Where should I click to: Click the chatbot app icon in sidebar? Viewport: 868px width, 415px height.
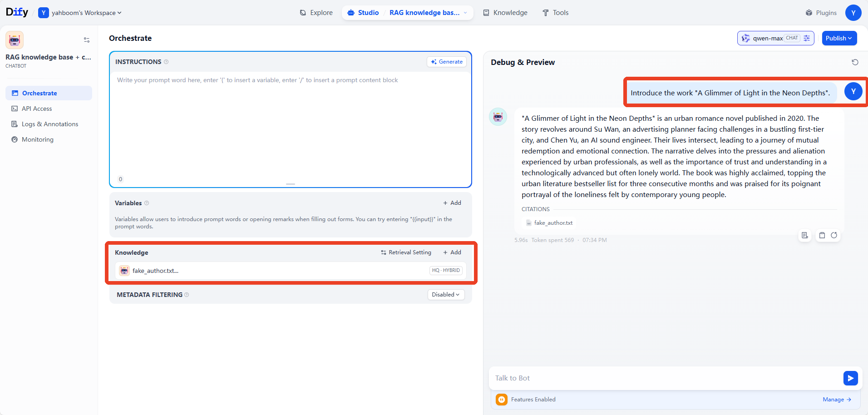(x=15, y=40)
